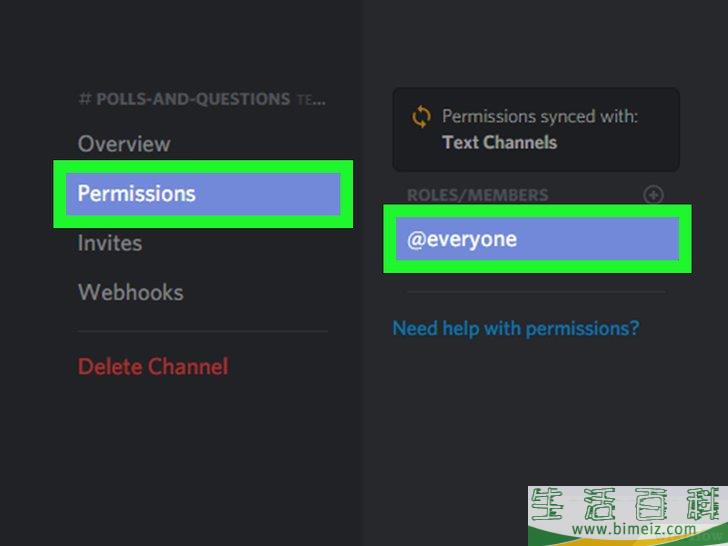Open the Overview settings section

pyautogui.click(x=124, y=144)
